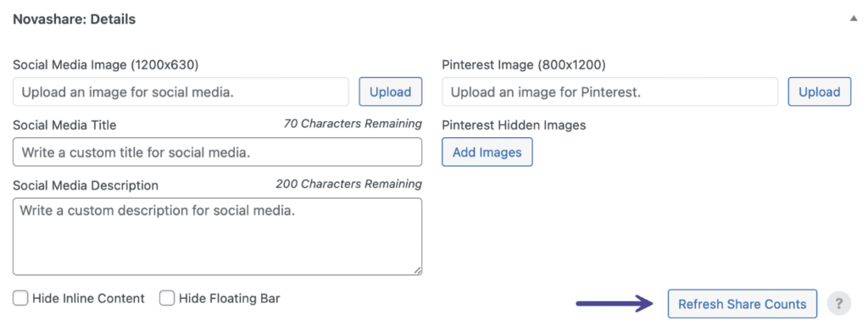The height and width of the screenshot is (331, 868).
Task: Click the 70 Characters Remaining counter
Action: (353, 124)
